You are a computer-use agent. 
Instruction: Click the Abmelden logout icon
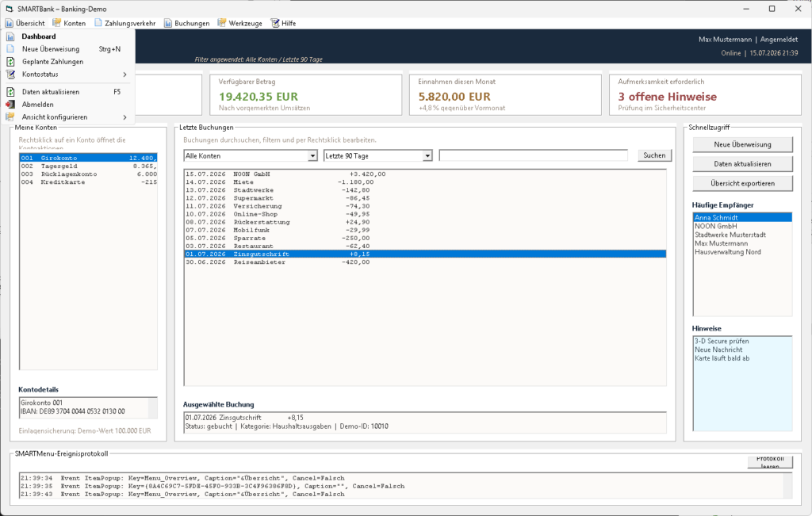point(10,105)
